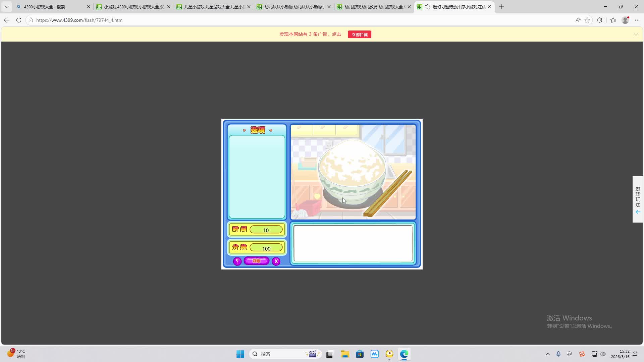Add page to favorites star icon
This screenshot has width=644, height=362.
click(587, 20)
